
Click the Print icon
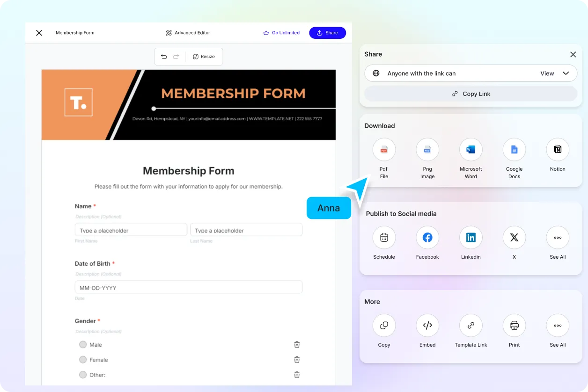[x=514, y=326]
